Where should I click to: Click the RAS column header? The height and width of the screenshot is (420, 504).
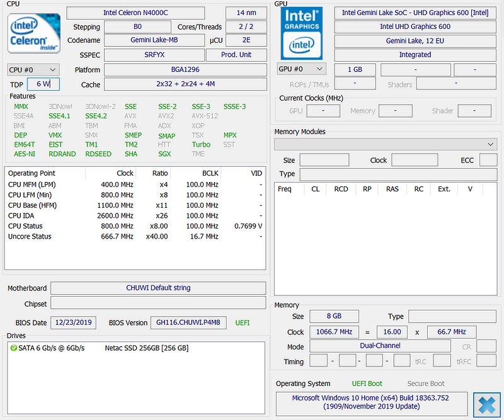(392, 189)
